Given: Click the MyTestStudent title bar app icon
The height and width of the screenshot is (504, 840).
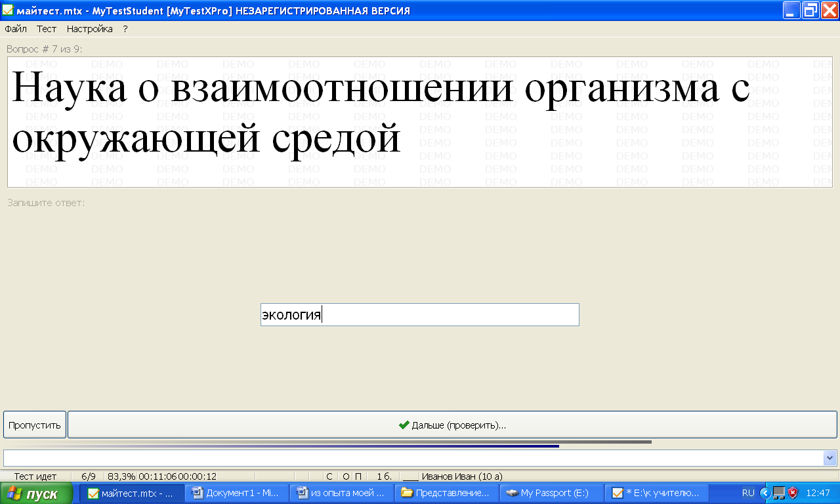Looking at the screenshot, I should point(8,10).
